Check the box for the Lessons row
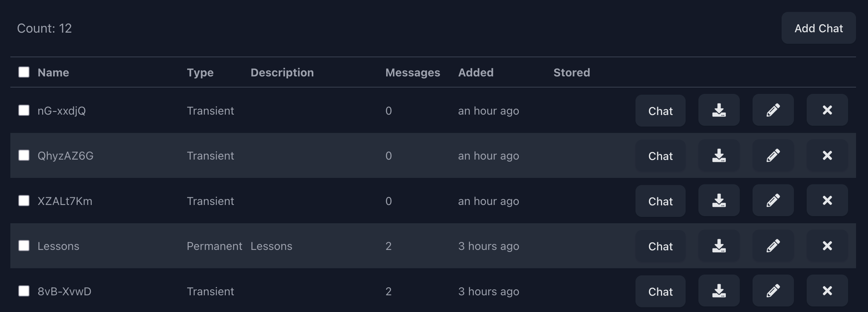Viewport: 868px width, 312px height. 24,246
